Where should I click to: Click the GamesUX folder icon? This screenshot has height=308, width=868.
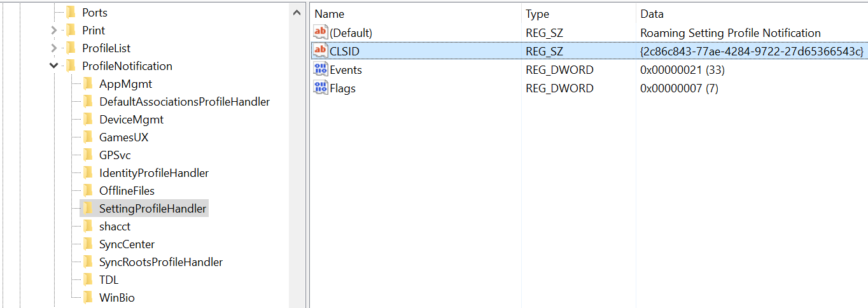88,137
